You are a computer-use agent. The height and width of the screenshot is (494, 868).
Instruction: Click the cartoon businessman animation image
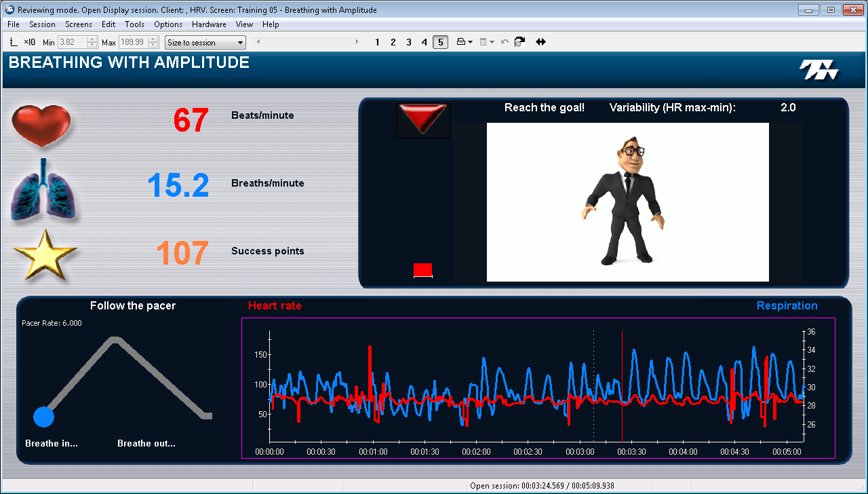click(628, 202)
